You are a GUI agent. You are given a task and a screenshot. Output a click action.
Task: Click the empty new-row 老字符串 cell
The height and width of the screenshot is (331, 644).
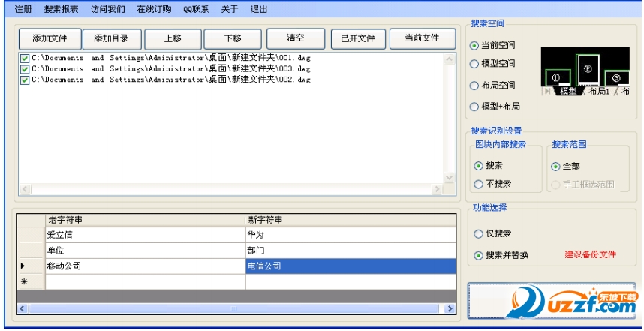pos(146,281)
